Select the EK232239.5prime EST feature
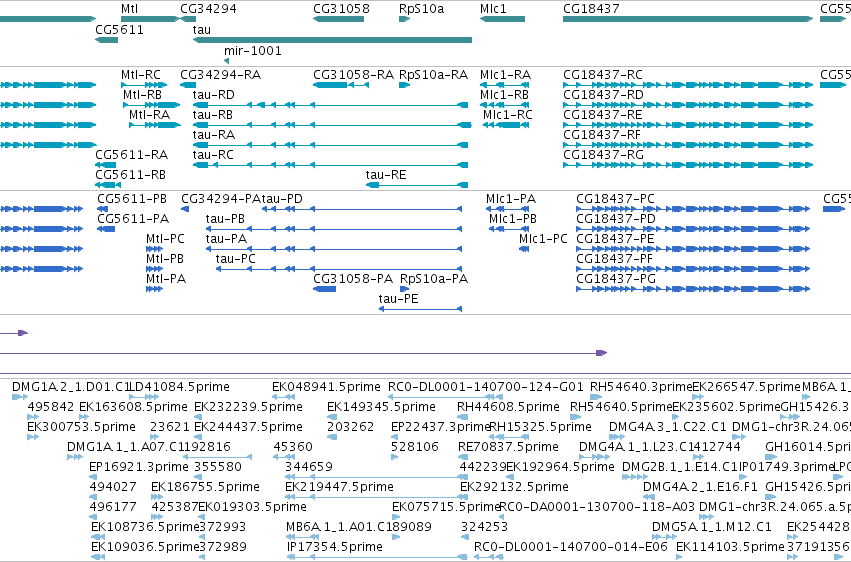The image size is (851, 562). [x=198, y=417]
